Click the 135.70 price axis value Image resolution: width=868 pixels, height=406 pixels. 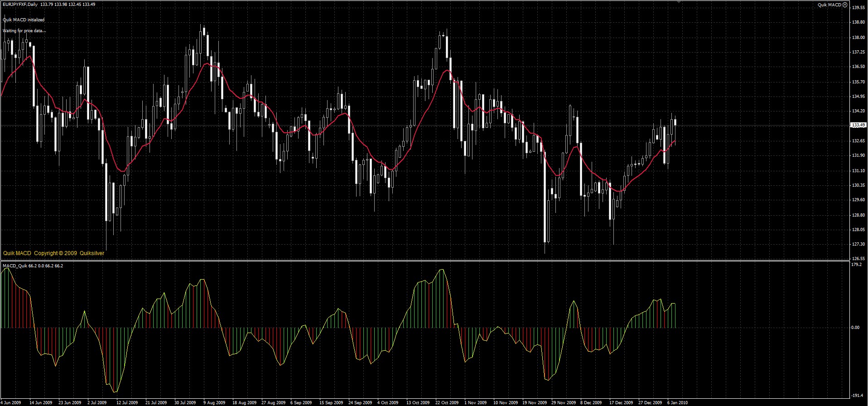pos(858,82)
